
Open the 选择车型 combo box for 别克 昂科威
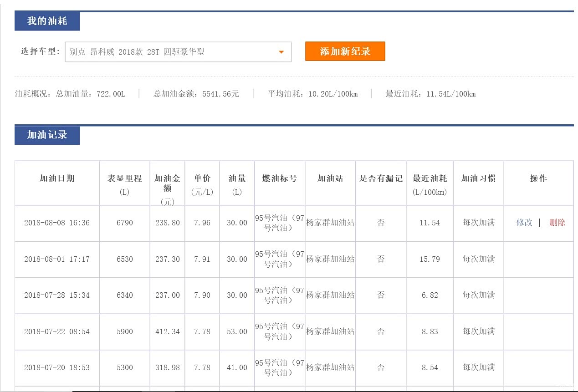pyautogui.click(x=178, y=52)
